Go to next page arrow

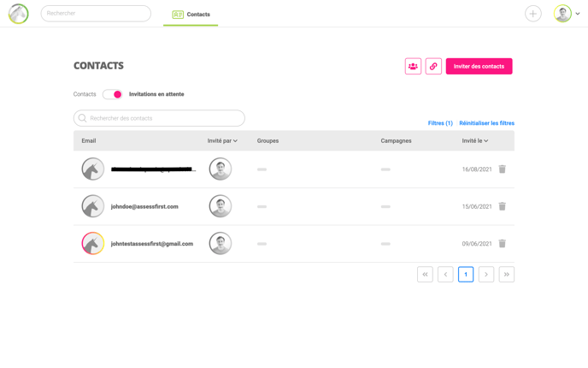coord(486,275)
